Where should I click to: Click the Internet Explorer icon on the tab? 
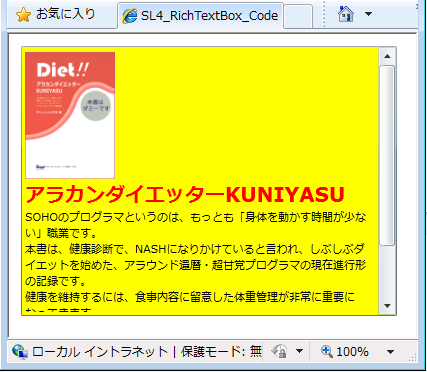(130, 16)
